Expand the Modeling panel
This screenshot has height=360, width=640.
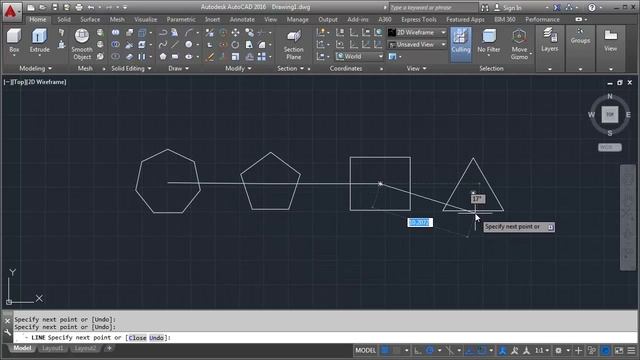(x=36, y=68)
